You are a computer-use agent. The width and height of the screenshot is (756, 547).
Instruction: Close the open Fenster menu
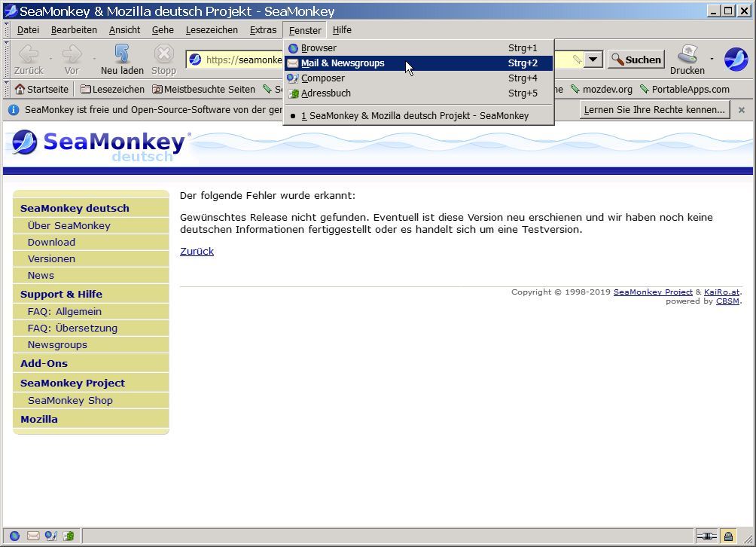(x=305, y=30)
